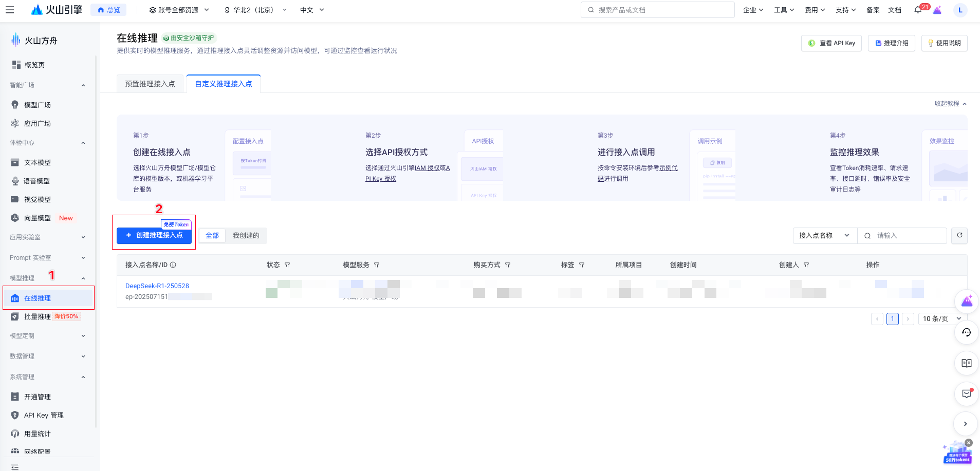
Task: Expand the 模型定制 section
Action: [47, 336]
